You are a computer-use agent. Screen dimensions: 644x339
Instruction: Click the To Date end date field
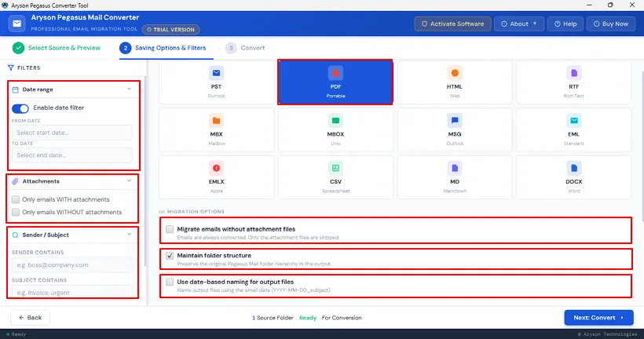pos(72,155)
